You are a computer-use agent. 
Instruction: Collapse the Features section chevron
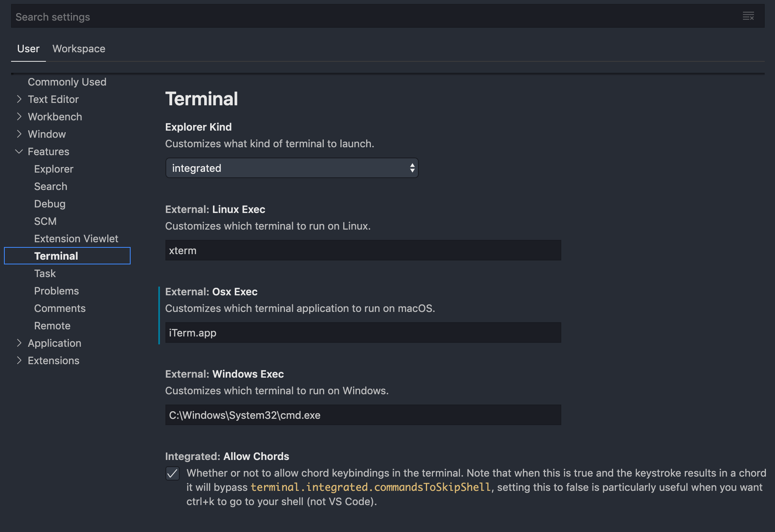[19, 152]
